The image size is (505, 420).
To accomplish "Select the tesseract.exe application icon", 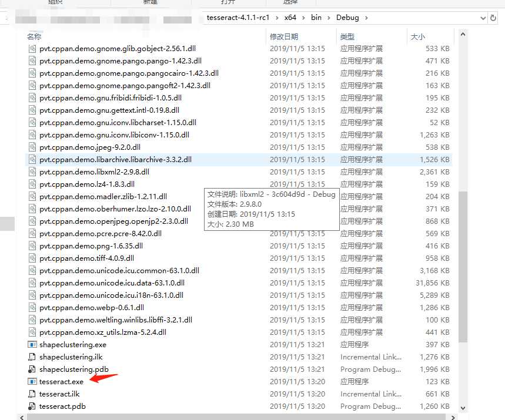I will (32, 381).
